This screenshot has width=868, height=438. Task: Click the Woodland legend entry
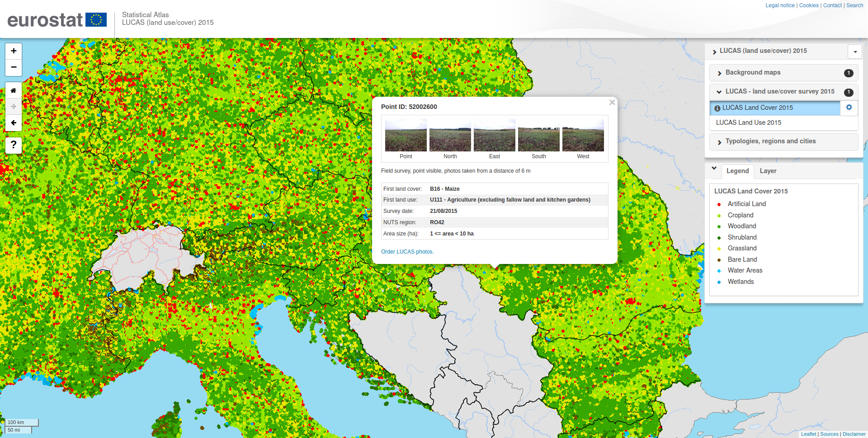(x=742, y=226)
